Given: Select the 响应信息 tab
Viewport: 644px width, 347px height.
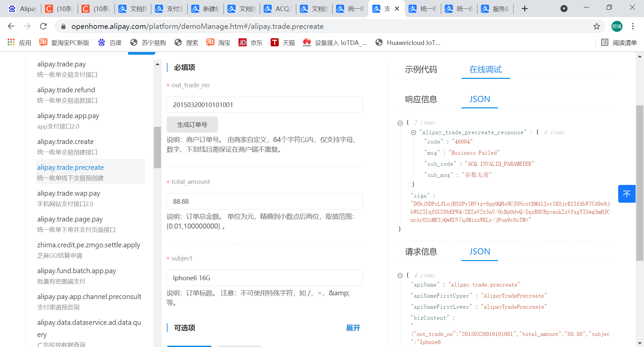Looking at the screenshot, I should pos(421,99).
